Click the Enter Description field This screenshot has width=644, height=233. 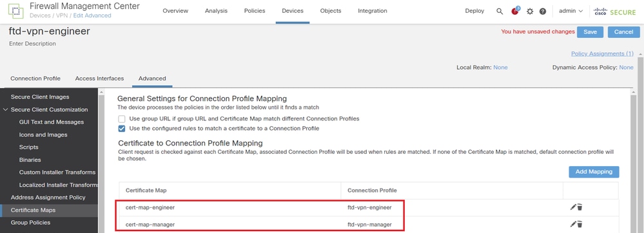point(32,44)
